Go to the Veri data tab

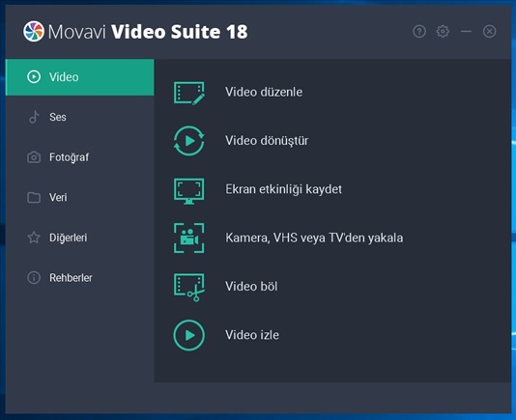tap(79, 197)
